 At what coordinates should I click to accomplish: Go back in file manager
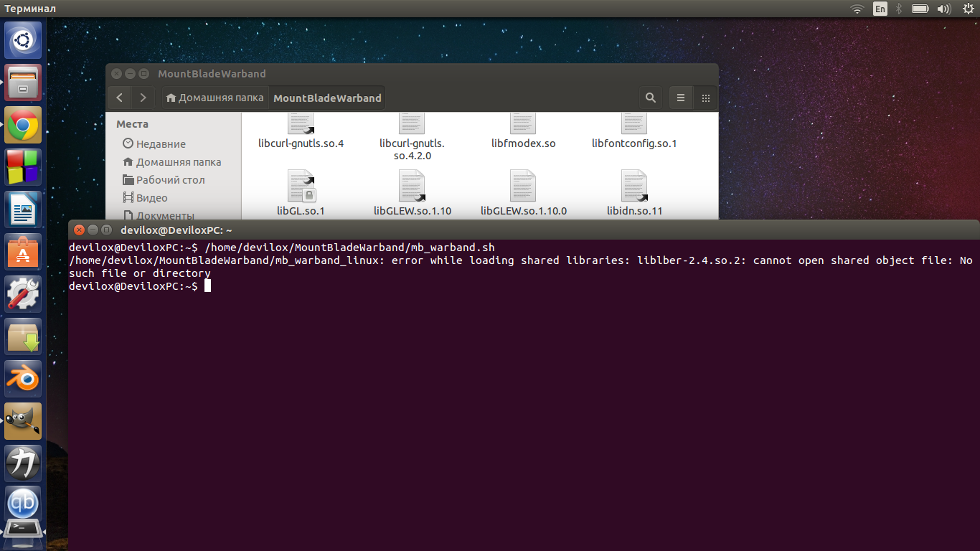tap(120, 98)
